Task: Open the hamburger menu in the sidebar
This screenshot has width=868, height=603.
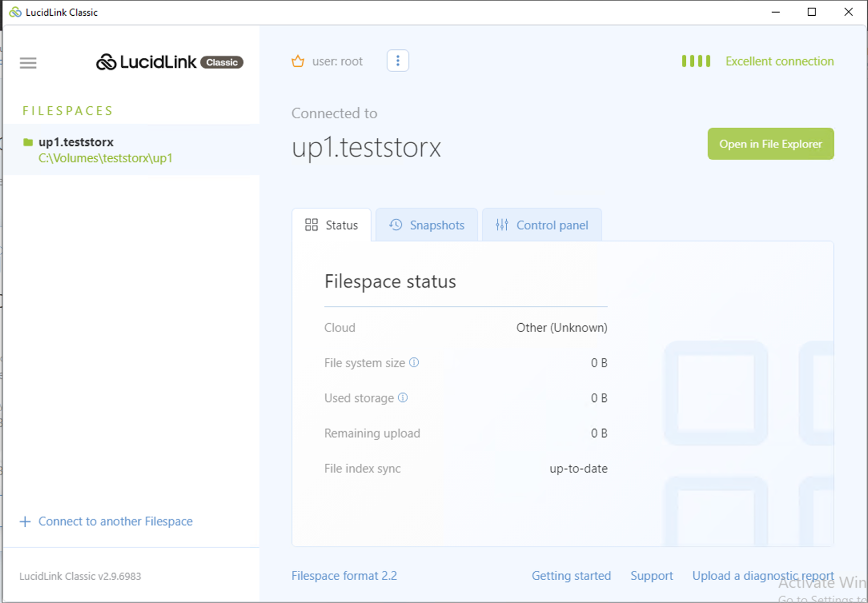Action: [x=28, y=63]
